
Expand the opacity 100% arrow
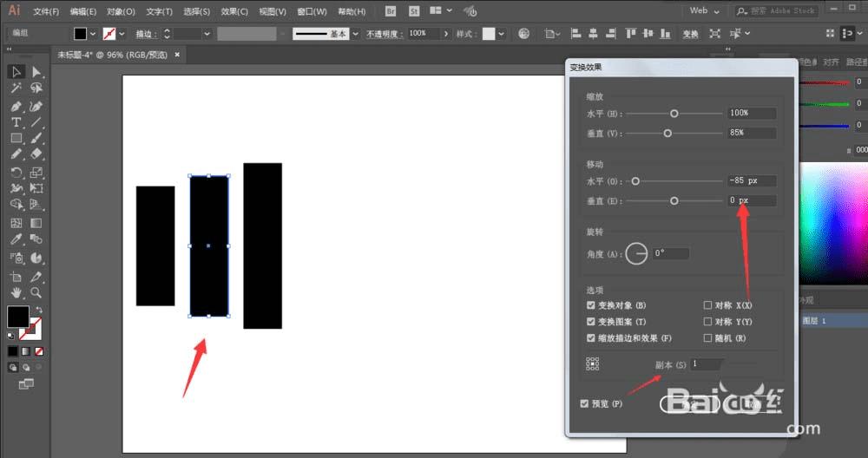click(x=445, y=34)
